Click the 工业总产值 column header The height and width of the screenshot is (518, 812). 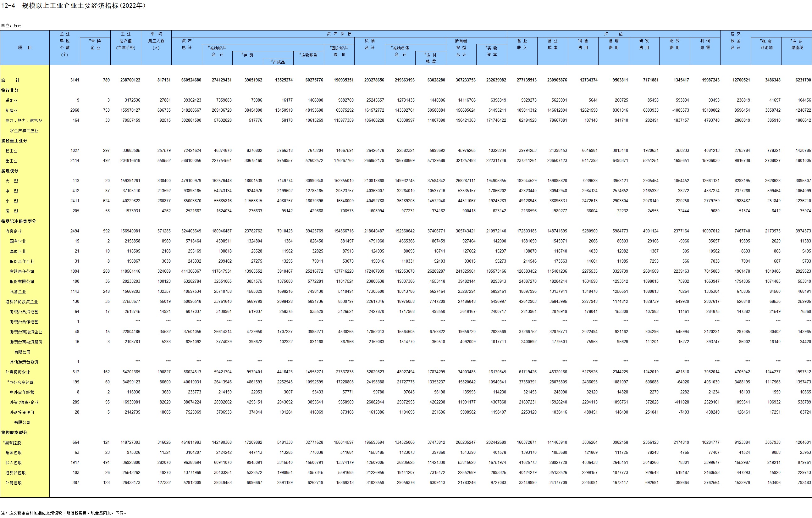click(x=125, y=41)
